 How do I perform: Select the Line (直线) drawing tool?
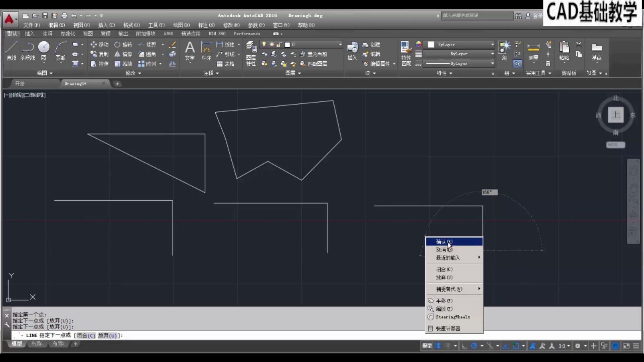(11, 49)
